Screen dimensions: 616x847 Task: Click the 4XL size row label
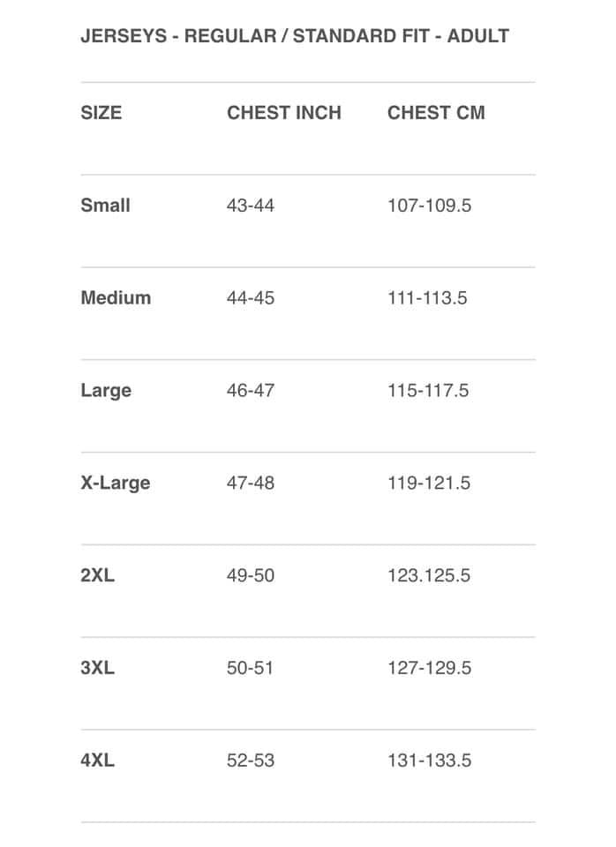[97, 760]
